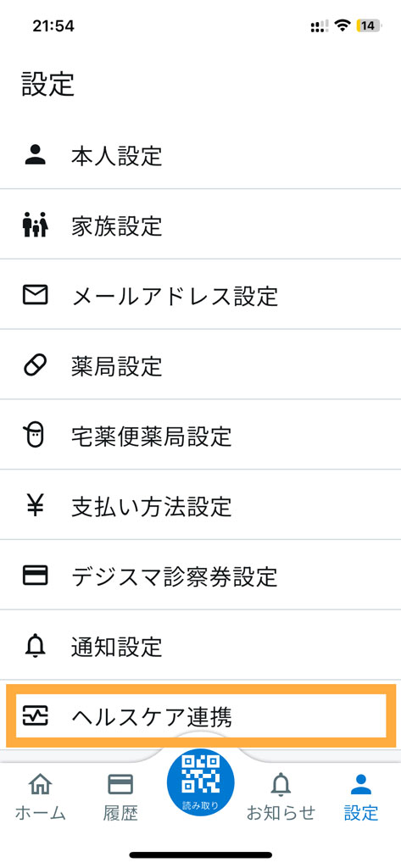Open the 家族設定 menu entry
The height and width of the screenshot is (868, 401).
coord(200,224)
